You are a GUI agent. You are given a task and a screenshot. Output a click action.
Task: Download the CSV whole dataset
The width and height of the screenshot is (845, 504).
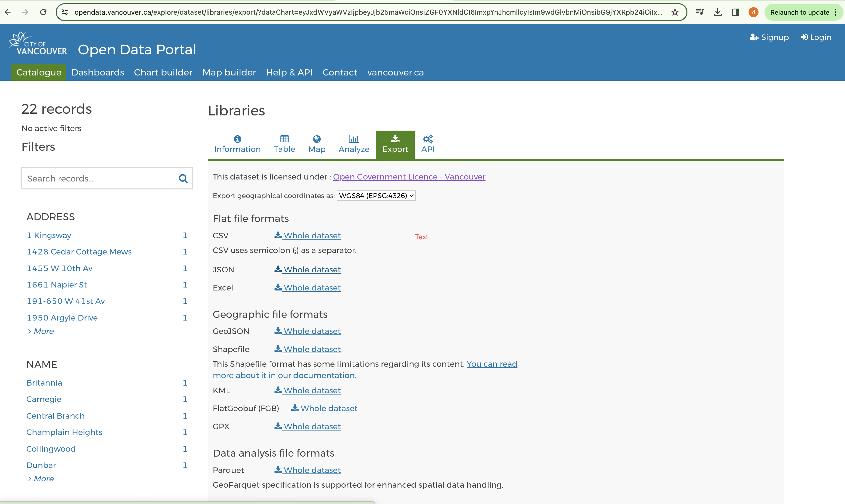click(308, 235)
